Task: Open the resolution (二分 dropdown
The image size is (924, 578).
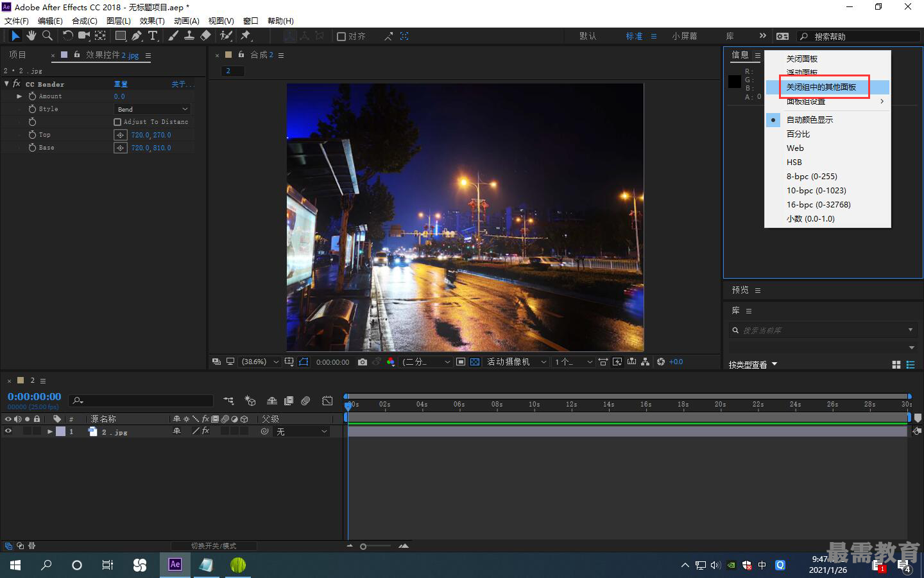Action: (426, 362)
